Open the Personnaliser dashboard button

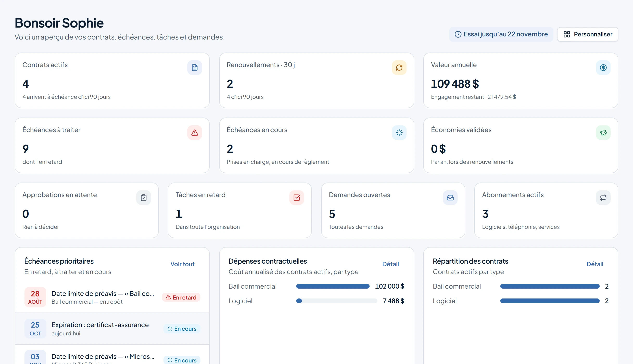(587, 34)
